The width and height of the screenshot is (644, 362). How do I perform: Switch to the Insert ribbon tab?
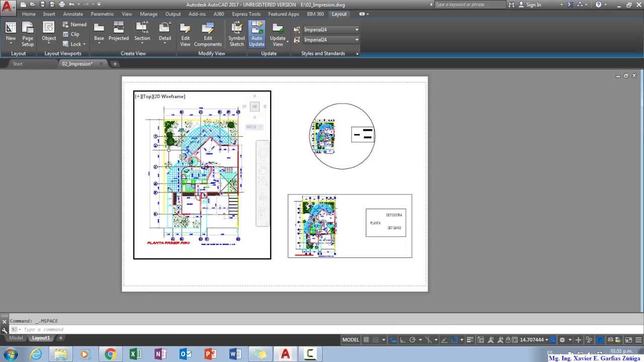(49, 14)
